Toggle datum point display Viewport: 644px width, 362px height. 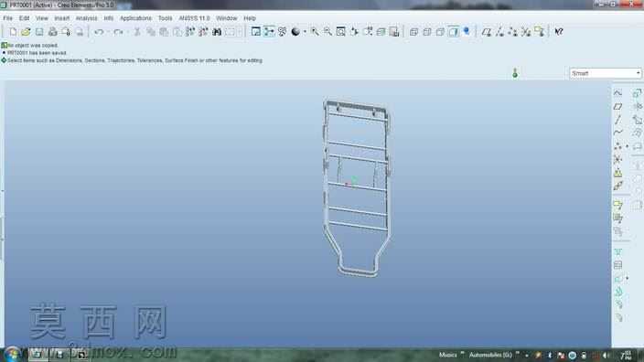click(513, 32)
